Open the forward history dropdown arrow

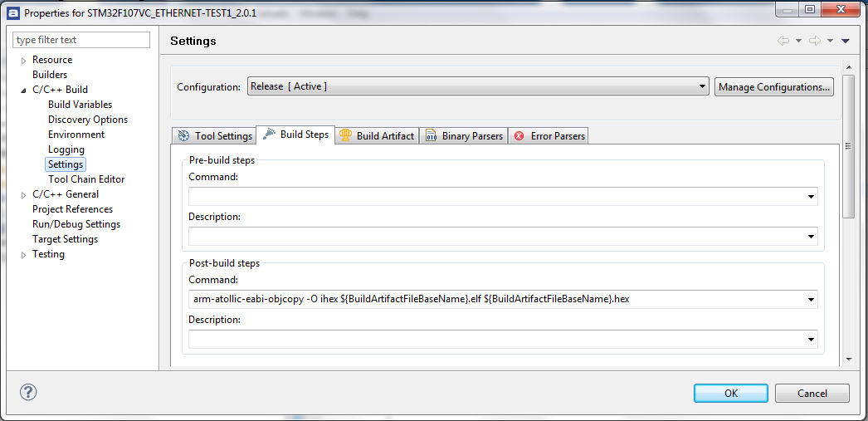click(830, 41)
